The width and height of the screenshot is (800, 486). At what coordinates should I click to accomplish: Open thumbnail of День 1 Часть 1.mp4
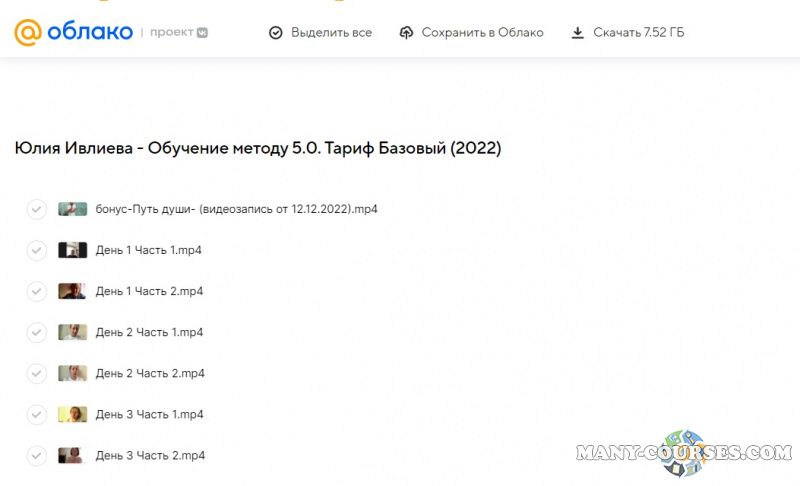pos(72,250)
